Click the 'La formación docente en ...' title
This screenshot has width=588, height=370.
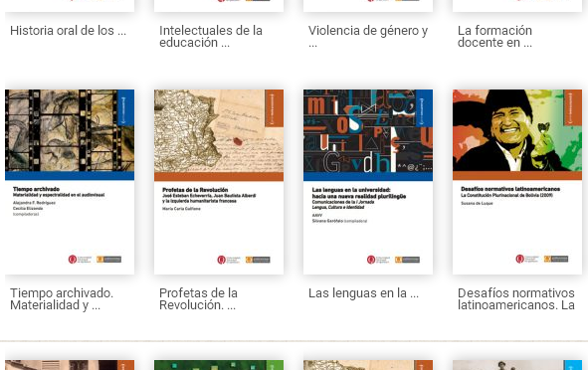[495, 37]
